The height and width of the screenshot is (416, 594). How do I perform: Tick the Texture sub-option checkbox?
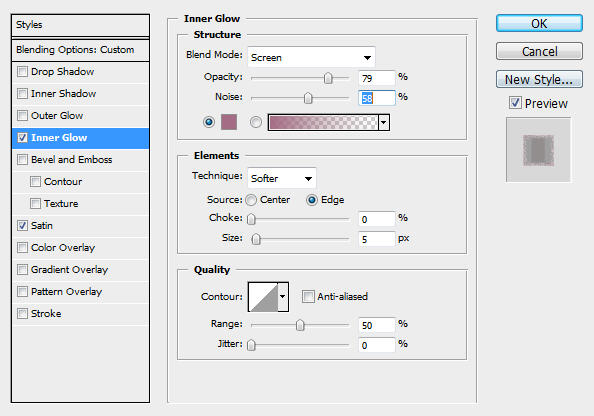click(x=35, y=203)
